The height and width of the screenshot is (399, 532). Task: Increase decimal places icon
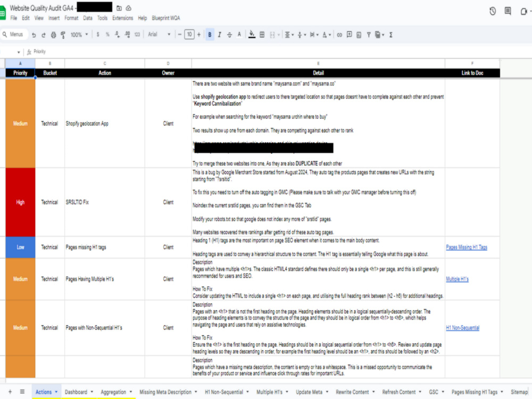point(127,35)
